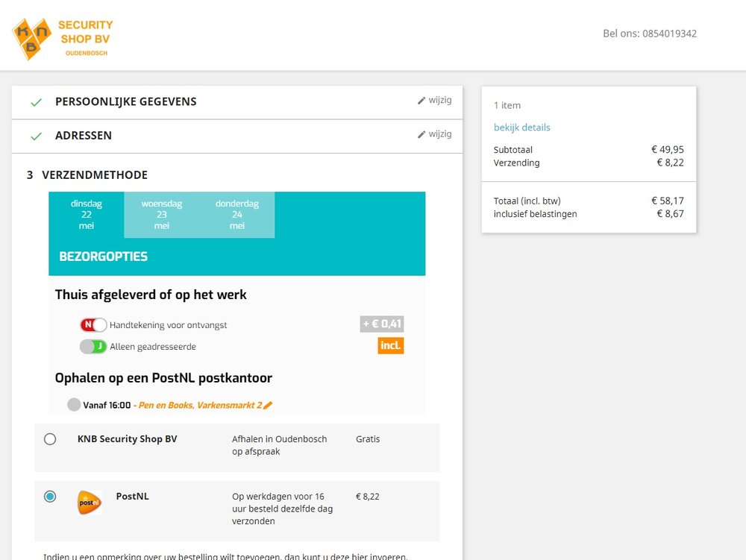
Task: Toggle the Handtekening voor ontvangst switch
Action: 93,324
